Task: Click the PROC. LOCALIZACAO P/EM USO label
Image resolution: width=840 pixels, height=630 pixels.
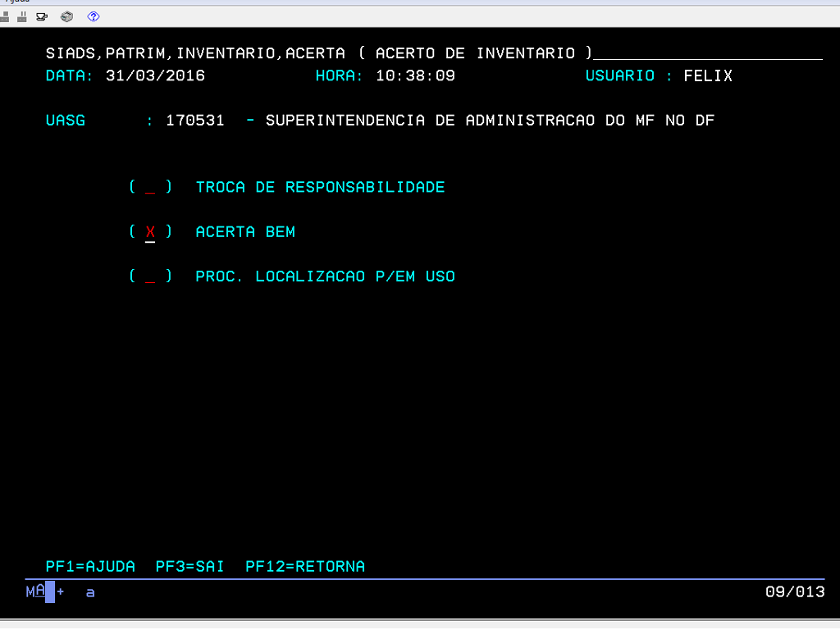Action: 325,276
